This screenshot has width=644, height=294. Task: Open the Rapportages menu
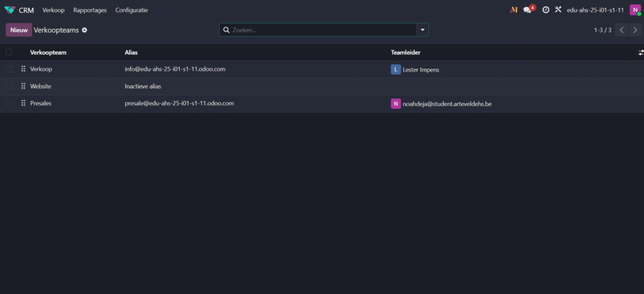coord(90,10)
